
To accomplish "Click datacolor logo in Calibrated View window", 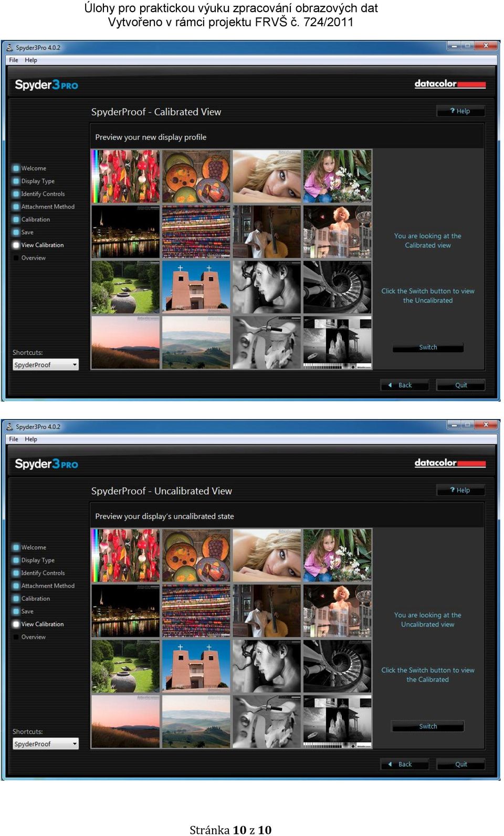I will (x=450, y=84).
